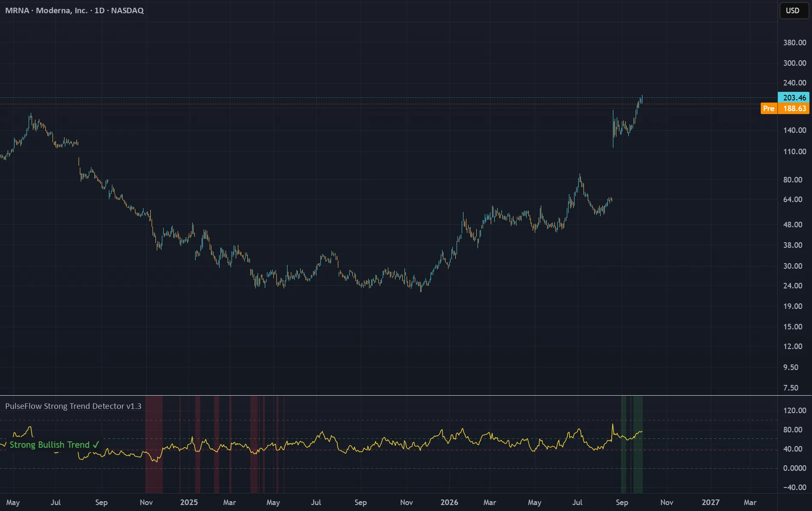The height and width of the screenshot is (511, 812).
Task: Click the 7.50 price axis label
Action: [x=791, y=388]
